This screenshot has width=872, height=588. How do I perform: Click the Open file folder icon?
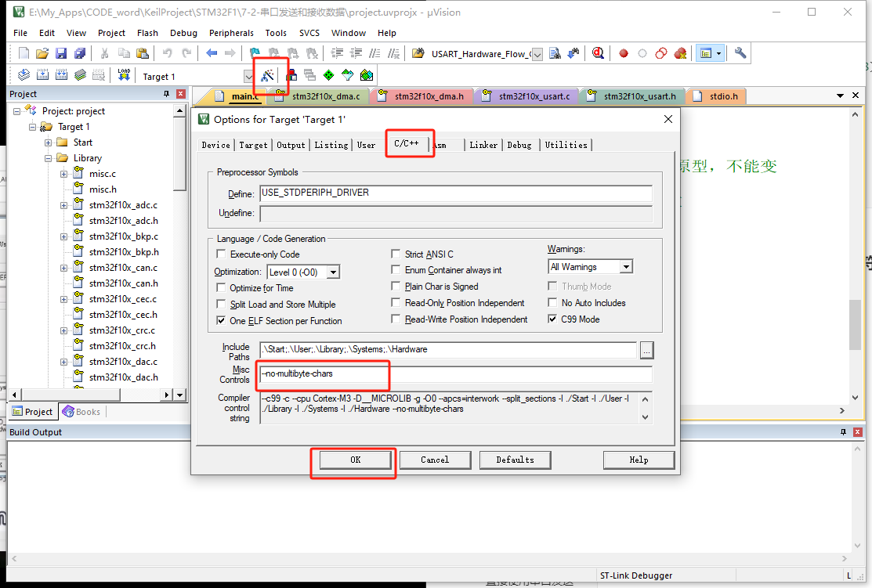tap(42, 53)
